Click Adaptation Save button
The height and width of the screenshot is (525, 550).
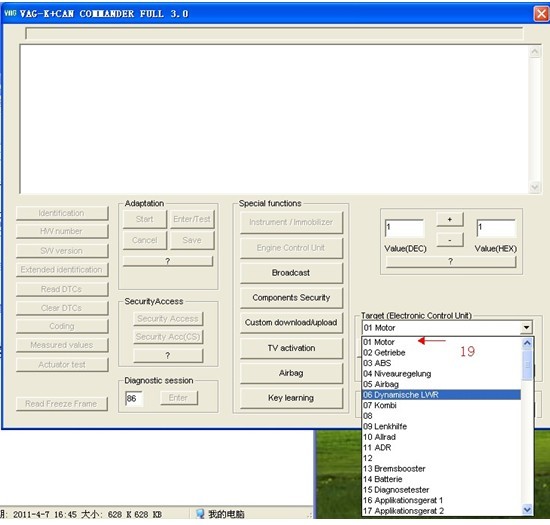point(192,240)
